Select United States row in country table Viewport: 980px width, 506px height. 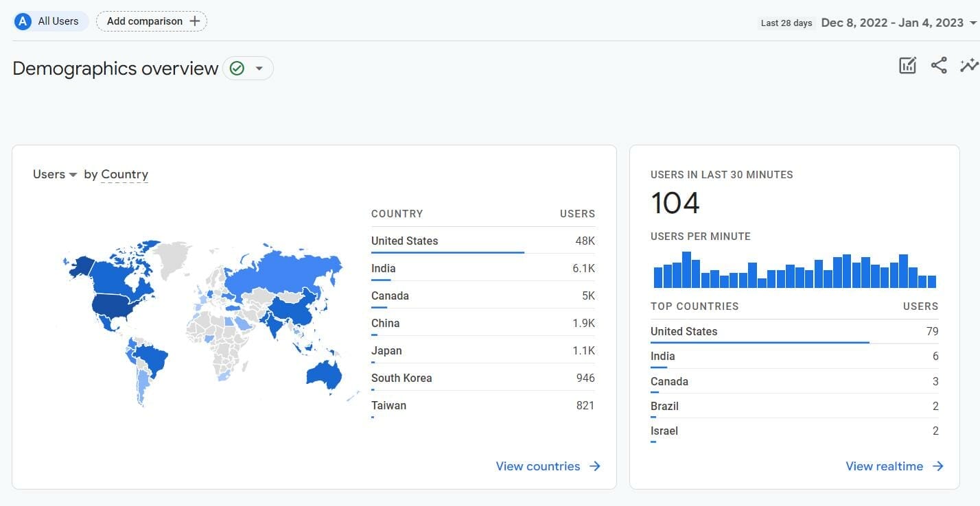coord(483,241)
